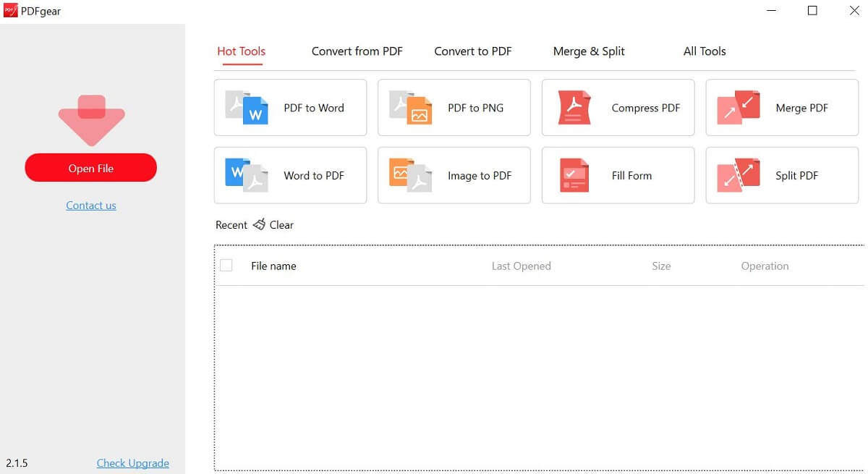The height and width of the screenshot is (474, 868).
Task: Click the Compress PDF icon
Action: 574,108
